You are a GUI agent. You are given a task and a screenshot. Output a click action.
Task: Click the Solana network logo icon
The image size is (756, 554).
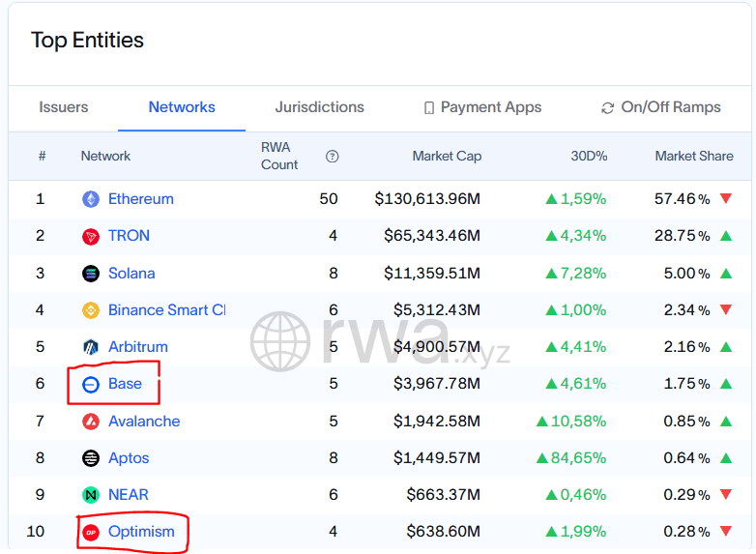[91, 274]
